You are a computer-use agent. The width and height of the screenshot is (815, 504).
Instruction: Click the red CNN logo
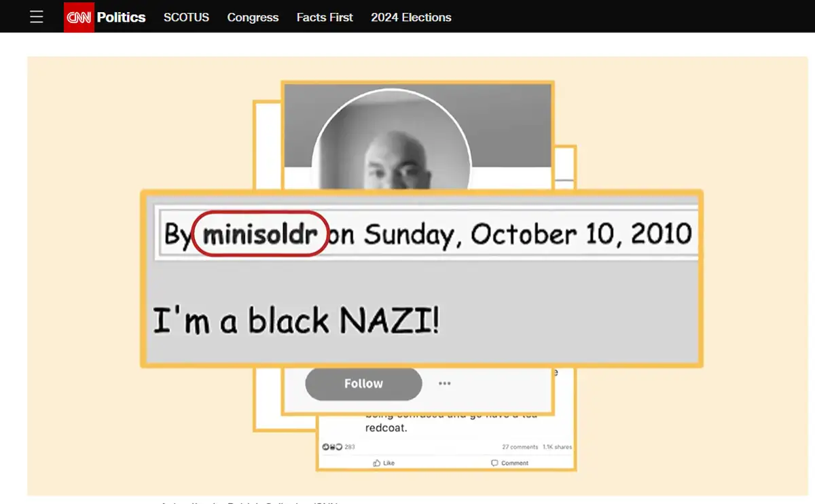coord(79,17)
